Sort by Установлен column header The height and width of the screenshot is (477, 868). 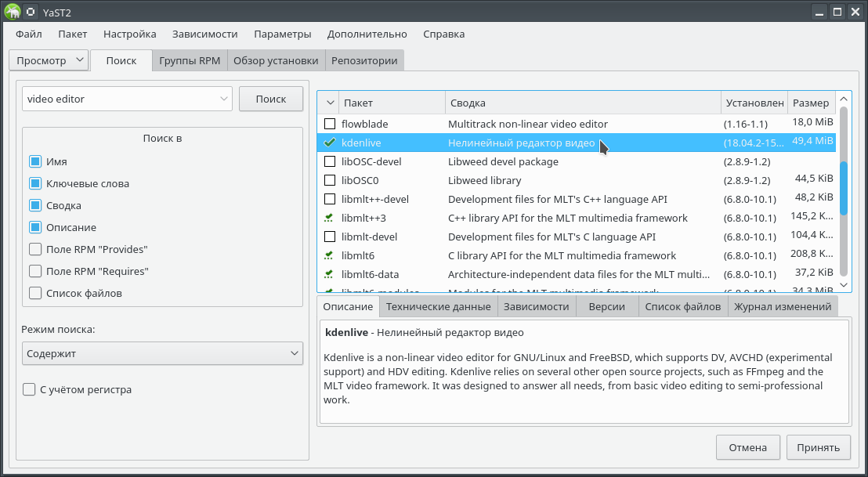point(754,103)
